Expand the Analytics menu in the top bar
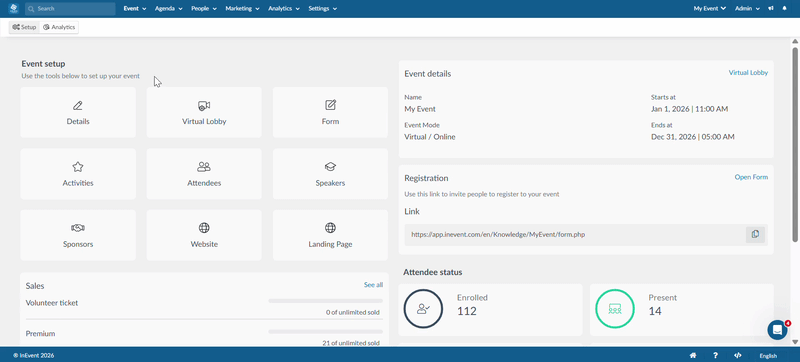 click(x=284, y=9)
